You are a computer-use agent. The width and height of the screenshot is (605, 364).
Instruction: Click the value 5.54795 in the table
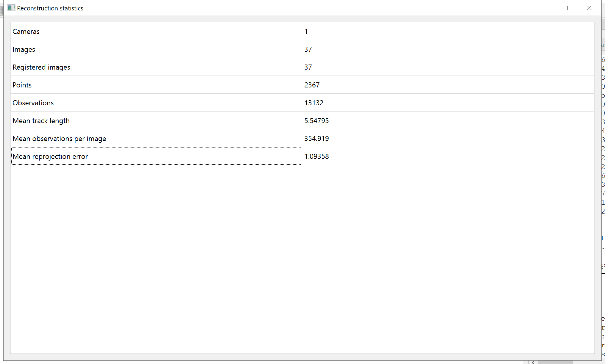316,120
